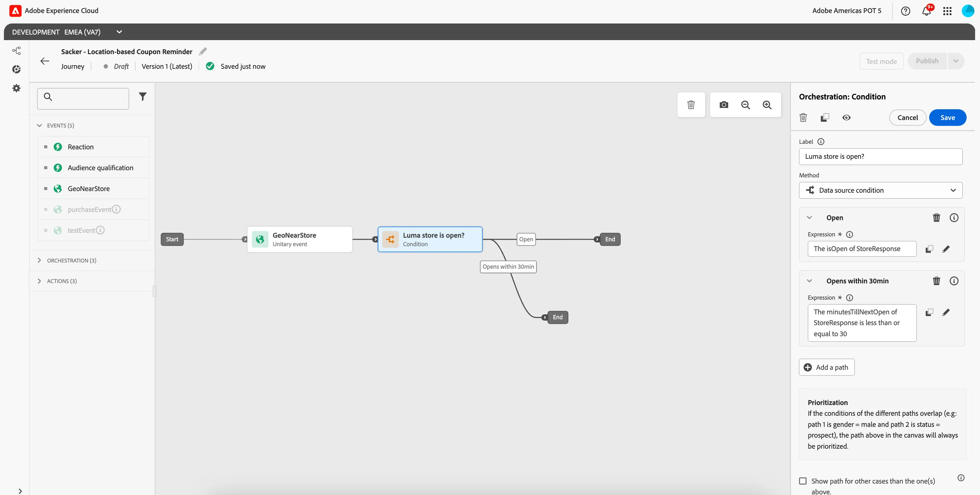This screenshot has width=980, height=495.
Task: Delete selected item with canvas trash icon
Action: 691,105
